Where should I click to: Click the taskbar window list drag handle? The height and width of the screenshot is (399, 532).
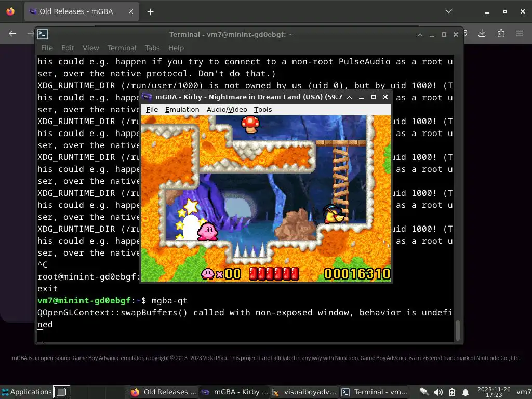point(127,392)
